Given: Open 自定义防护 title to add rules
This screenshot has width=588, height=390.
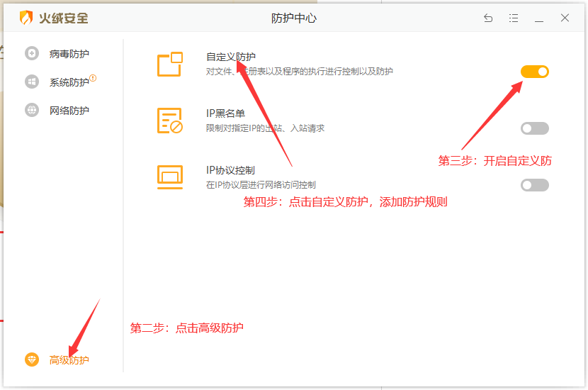Looking at the screenshot, I should [231, 57].
